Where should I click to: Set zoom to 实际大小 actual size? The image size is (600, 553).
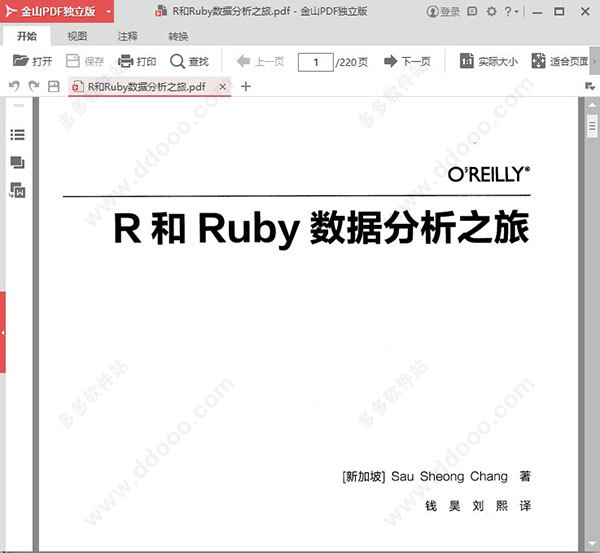tap(489, 61)
